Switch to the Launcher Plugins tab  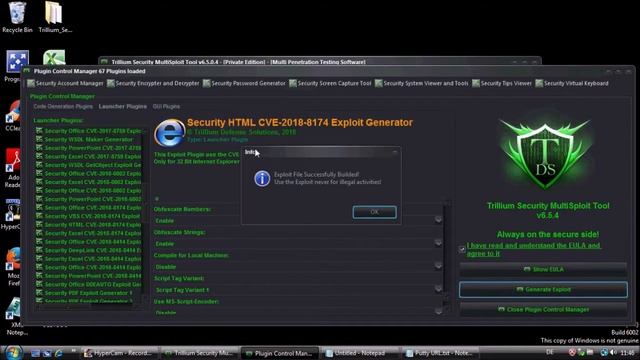(x=122, y=106)
